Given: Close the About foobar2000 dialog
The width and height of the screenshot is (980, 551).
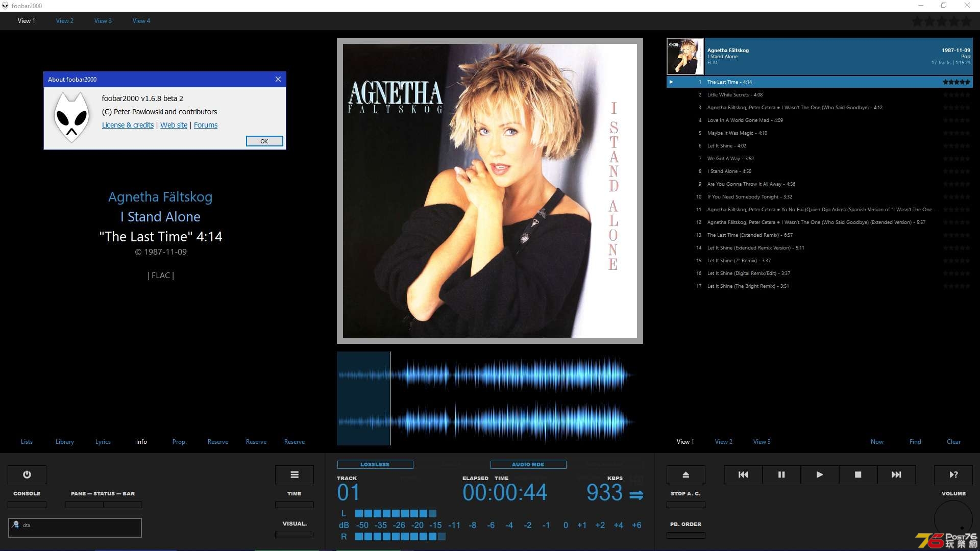Looking at the screenshot, I should tap(278, 79).
